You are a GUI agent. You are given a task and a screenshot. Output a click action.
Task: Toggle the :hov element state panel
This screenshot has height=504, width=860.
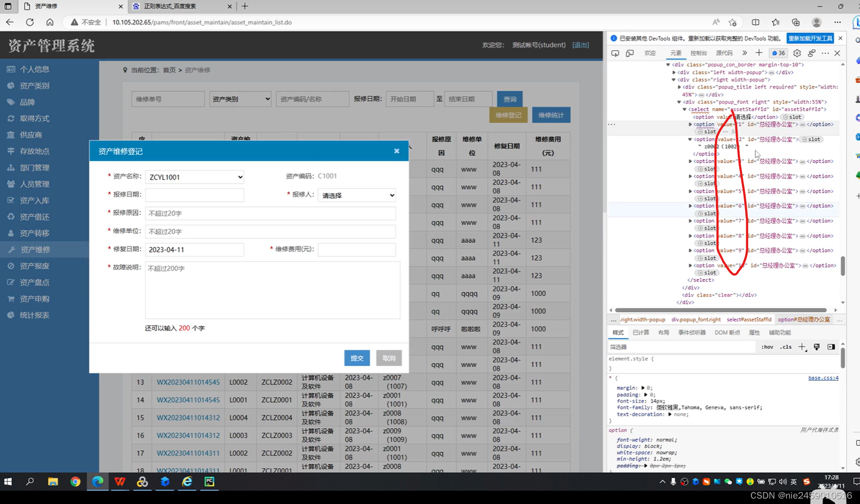[767, 347]
